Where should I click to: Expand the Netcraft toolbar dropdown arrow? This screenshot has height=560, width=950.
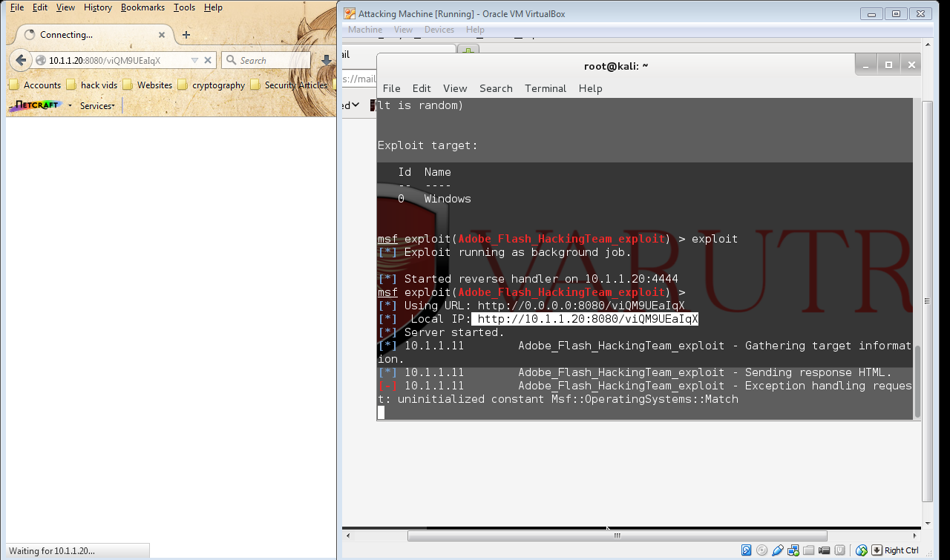coord(71,105)
